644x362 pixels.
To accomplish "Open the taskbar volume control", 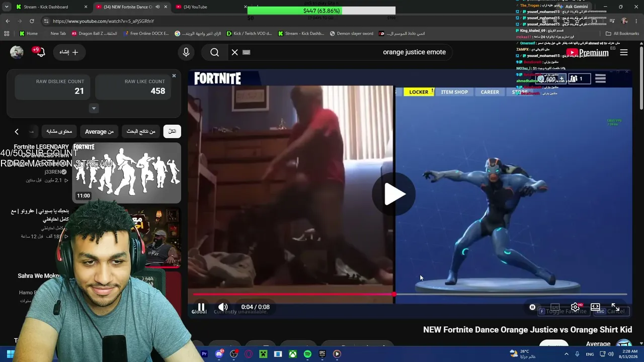I will (x=611, y=354).
